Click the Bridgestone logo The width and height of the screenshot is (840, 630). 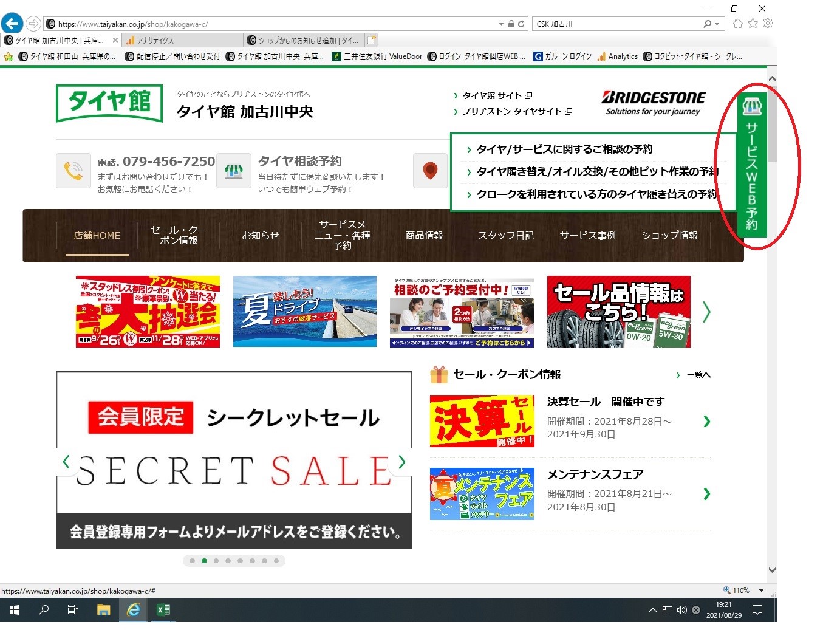[x=653, y=103]
